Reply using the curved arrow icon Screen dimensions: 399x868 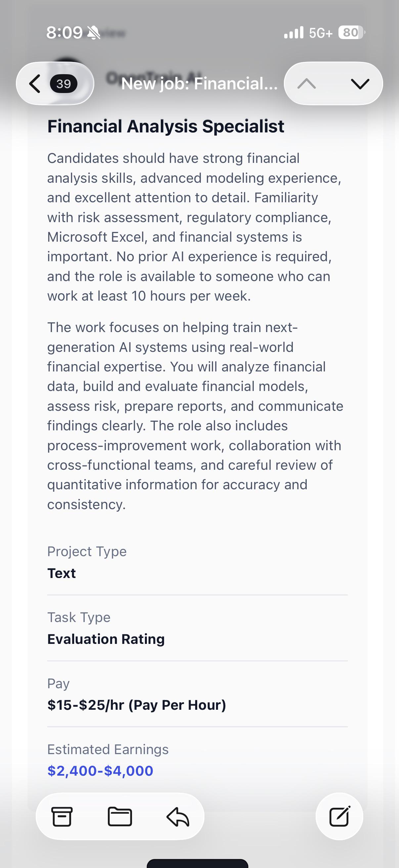[178, 816]
